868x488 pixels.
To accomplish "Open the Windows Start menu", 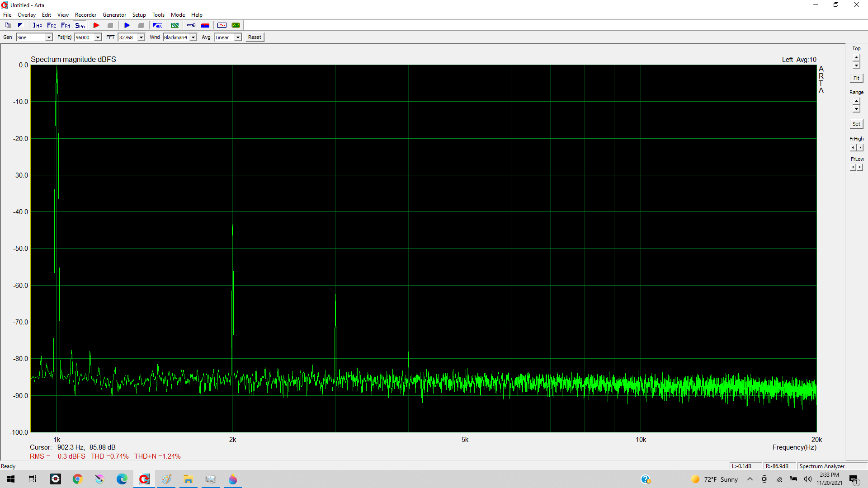I will [11, 479].
